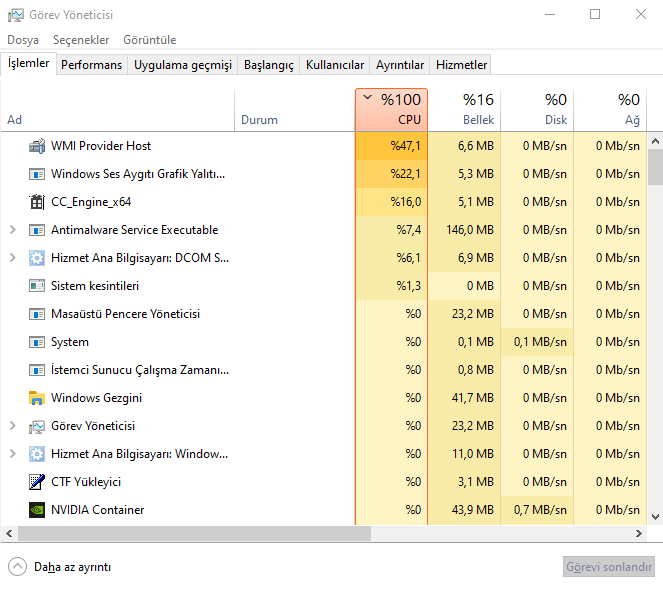Toggle CPU column sort arrow
Screen dimensions: 663x589
click(x=367, y=98)
